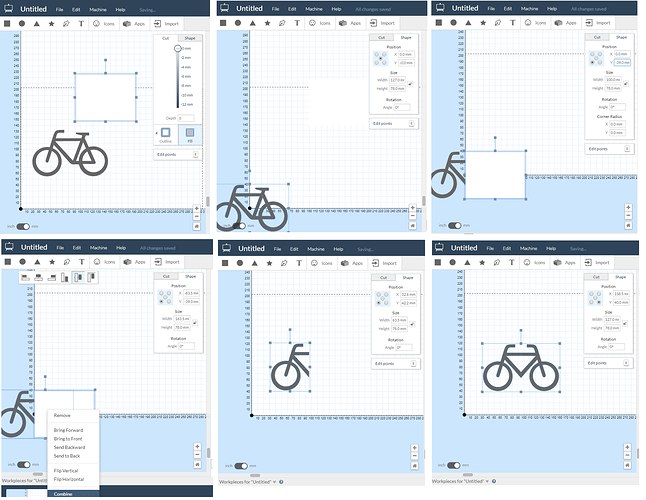Click the lock aspect ratio icon in top-right screenshot
This screenshot has width=646, height=500.
tap(626, 84)
